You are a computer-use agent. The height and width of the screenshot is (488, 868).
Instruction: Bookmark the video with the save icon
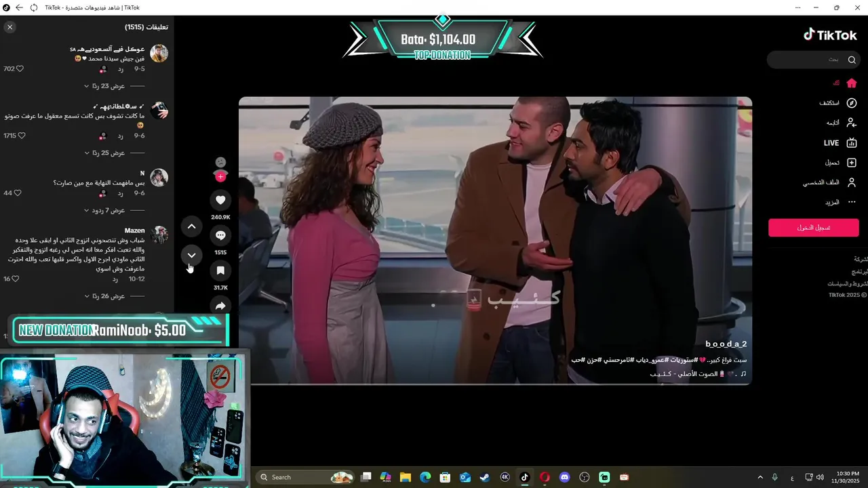220,270
